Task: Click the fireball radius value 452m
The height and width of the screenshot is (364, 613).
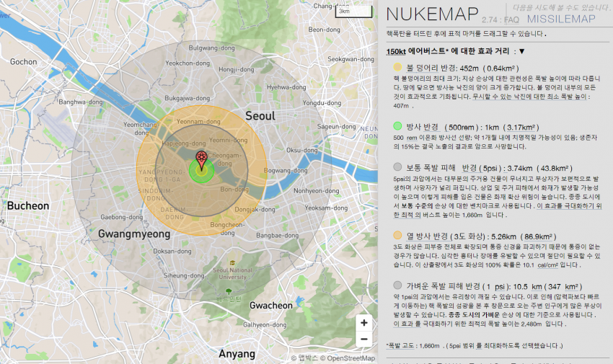Action: point(469,68)
